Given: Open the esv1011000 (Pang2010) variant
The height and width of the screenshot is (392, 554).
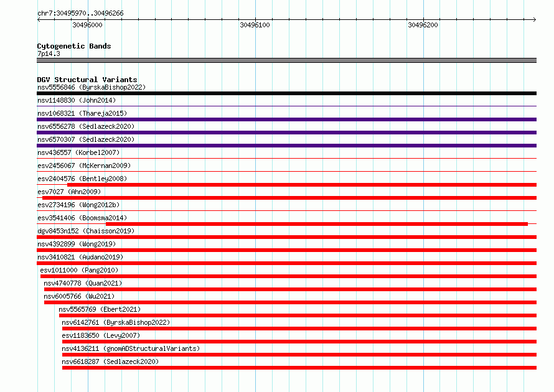Looking at the screenshot, I should pyautogui.click(x=79, y=270).
